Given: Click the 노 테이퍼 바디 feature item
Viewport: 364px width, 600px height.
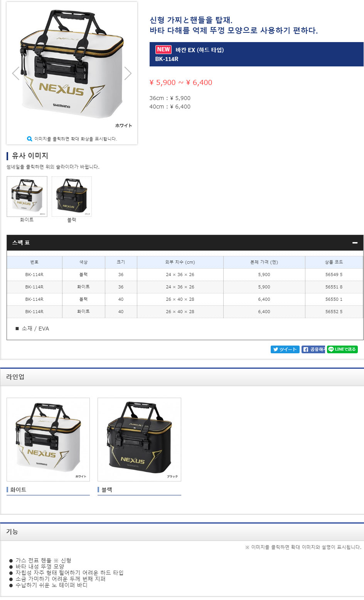Looking at the screenshot, I should coord(48,585).
